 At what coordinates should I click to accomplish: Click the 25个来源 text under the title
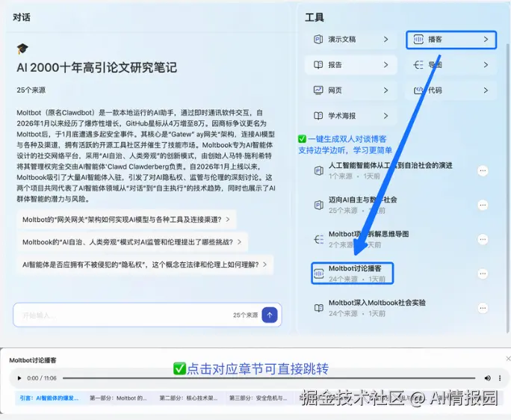point(31,90)
